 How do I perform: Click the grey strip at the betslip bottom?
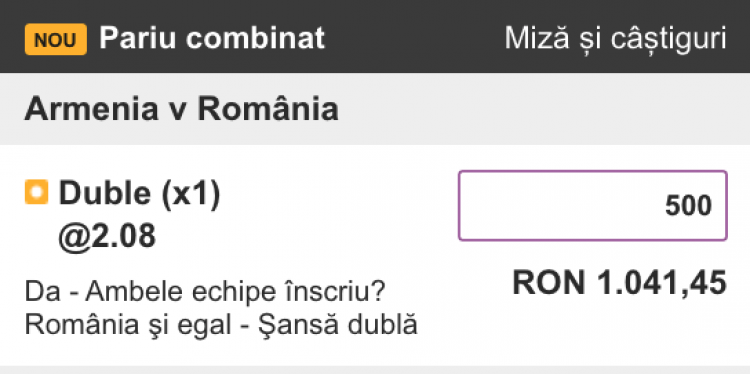tap(375, 370)
